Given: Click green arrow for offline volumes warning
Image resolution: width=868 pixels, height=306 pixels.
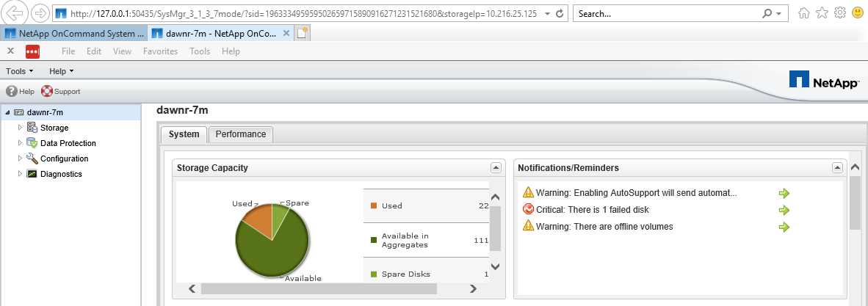Looking at the screenshot, I should click(784, 227).
